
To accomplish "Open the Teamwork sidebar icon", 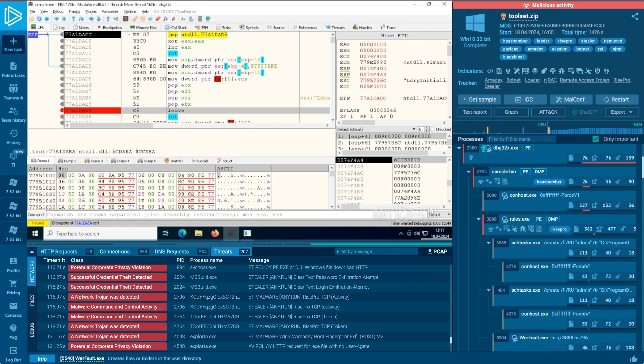I will (13, 89).
